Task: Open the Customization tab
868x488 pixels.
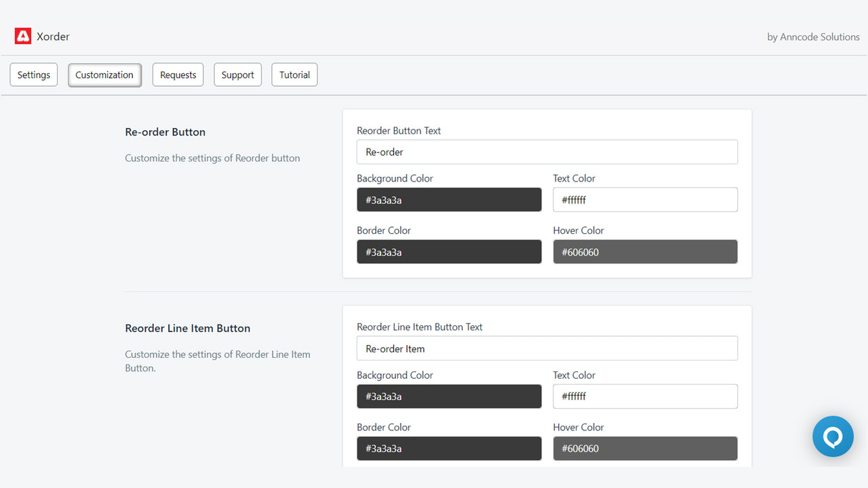Action: (104, 75)
